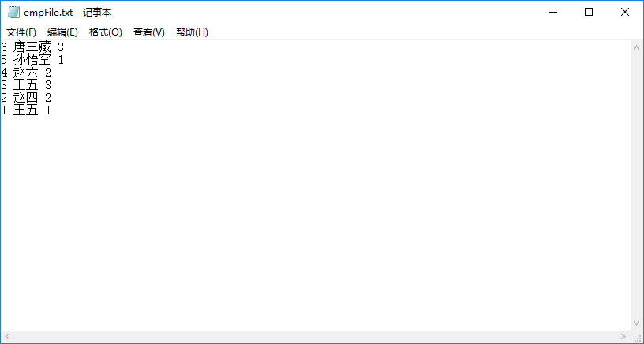The height and width of the screenshot is (344, 644).
Task: Click the Notepad icon in the title bar
Action: 13,13
